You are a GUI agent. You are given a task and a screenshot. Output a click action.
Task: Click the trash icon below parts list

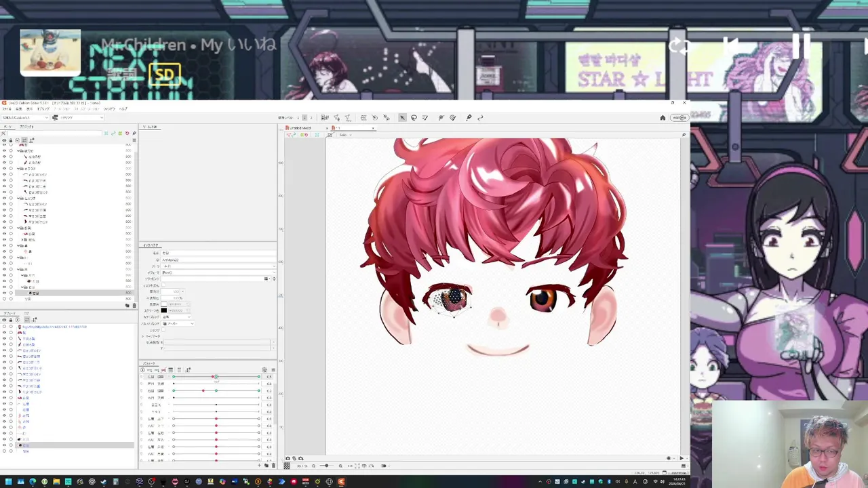pos(134,305)
